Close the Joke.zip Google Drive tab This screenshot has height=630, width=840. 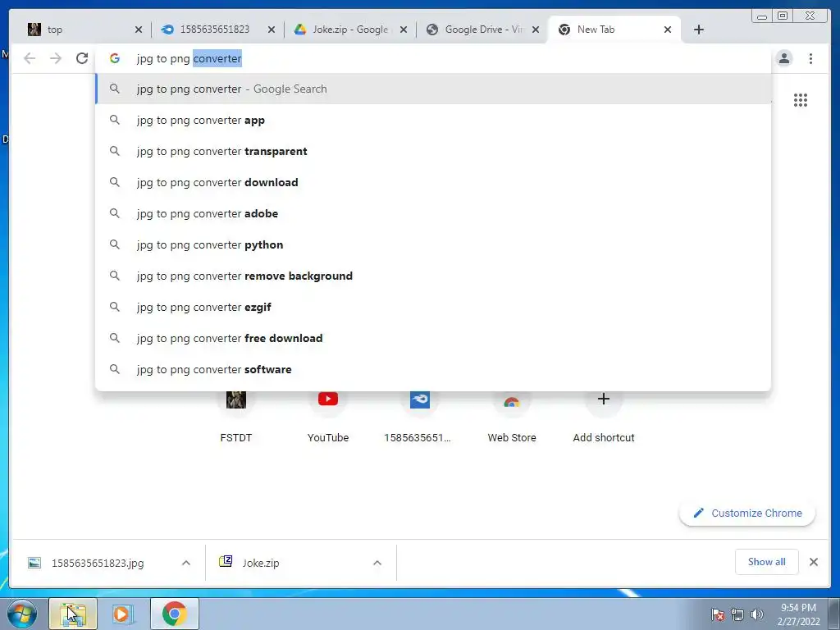click(404, 30)
